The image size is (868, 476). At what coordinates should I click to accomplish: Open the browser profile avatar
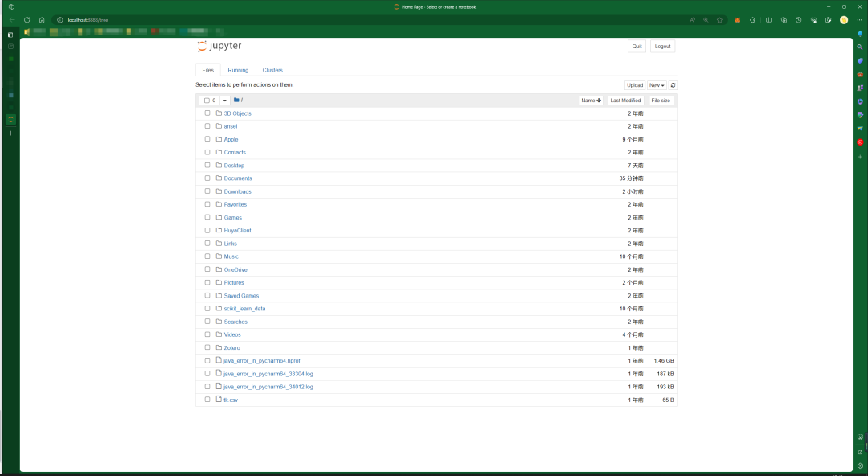pyautogui.click(x=844, y=20)
